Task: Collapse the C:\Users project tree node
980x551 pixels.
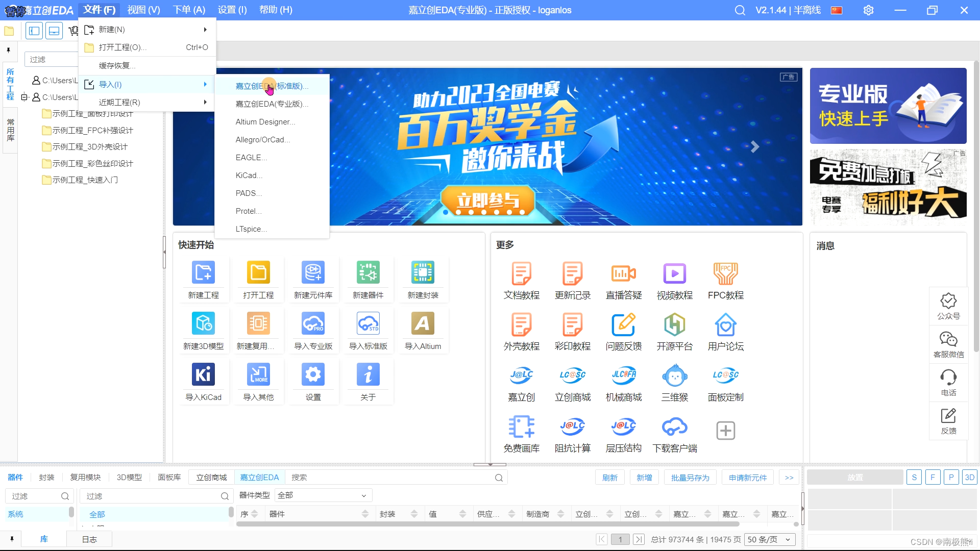Action: click(x=24, y=97)
